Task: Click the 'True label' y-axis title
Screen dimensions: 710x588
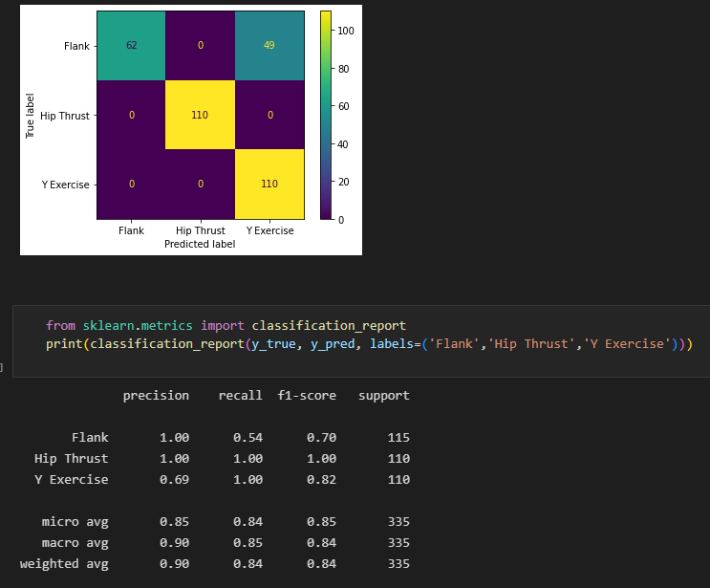Action: (x=31, y=116)
